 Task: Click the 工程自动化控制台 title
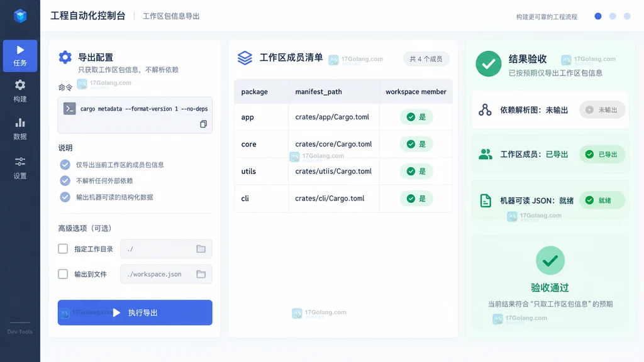(x=88, y=16)
